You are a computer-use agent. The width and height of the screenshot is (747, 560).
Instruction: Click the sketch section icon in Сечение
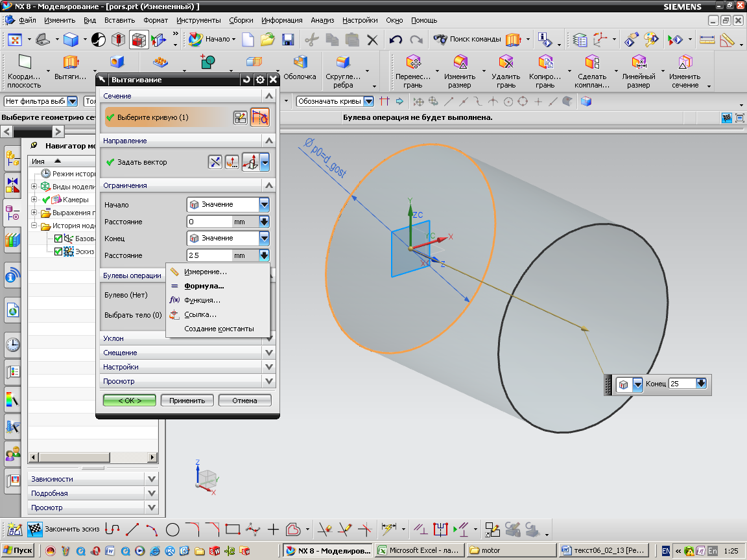coord(241,117)
